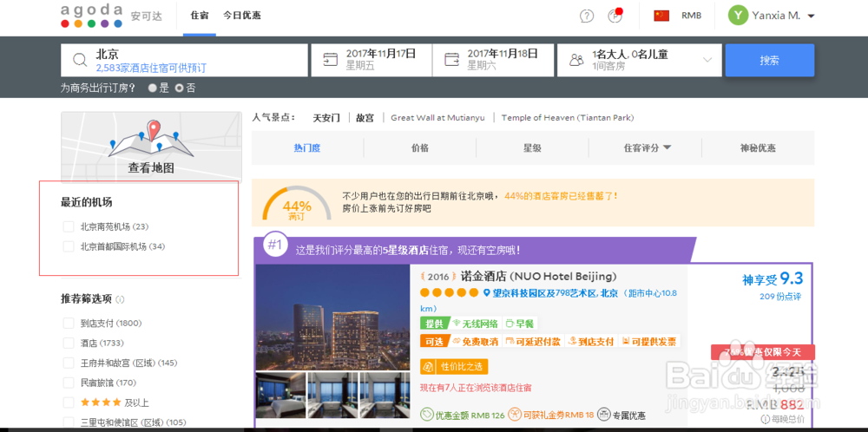This screenshot has width=868, height=432.
Task: Click the China flag language icon
Action: click(x=661, y=16)
